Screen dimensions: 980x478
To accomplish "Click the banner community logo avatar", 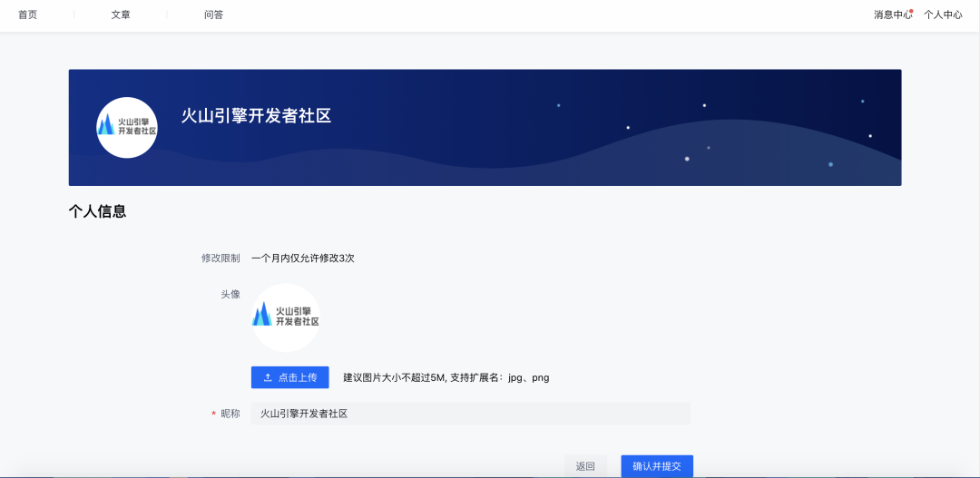I will 127,128.
